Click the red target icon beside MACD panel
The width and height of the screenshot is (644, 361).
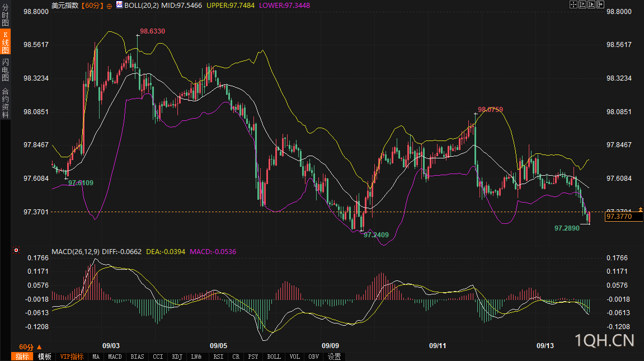coord(16,251)
